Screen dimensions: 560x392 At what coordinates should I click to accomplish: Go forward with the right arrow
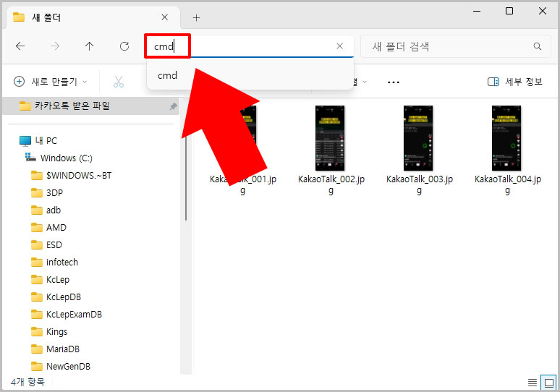tap(55, 46)
